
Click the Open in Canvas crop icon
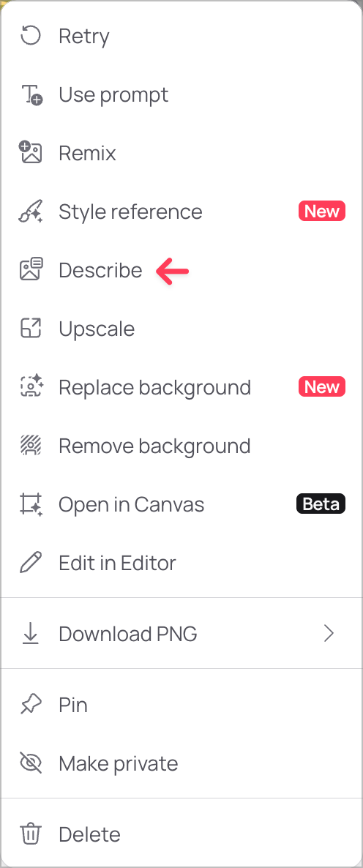tap(31, 504)
